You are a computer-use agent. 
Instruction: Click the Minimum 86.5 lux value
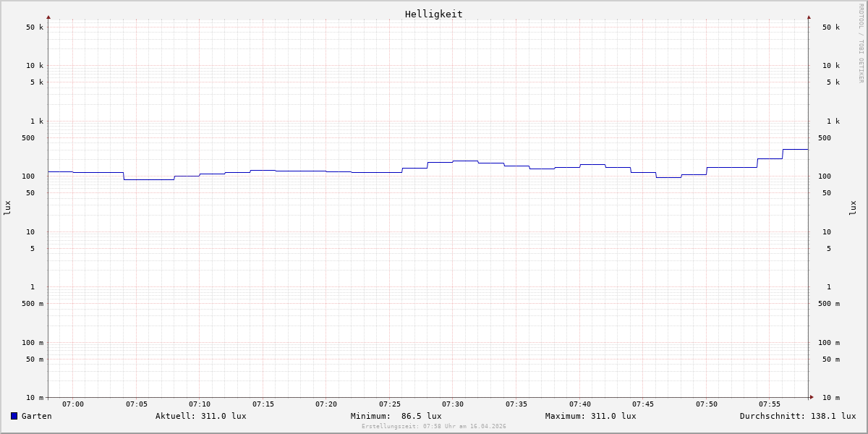396,416
